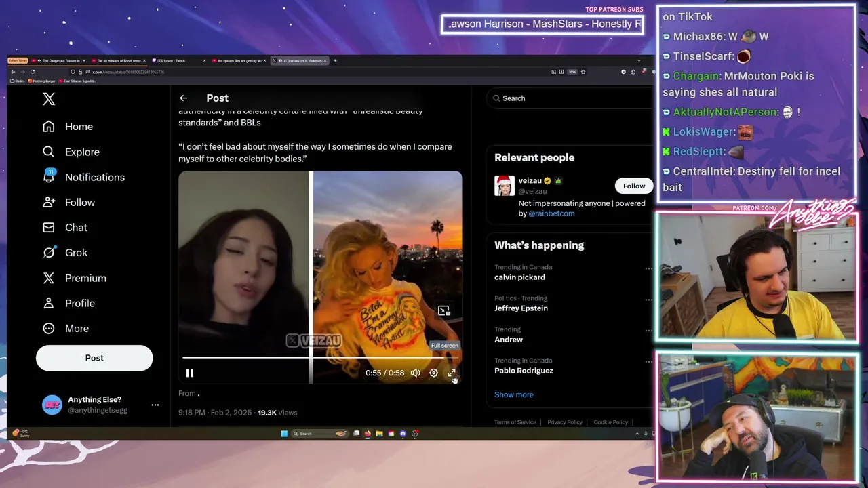This screenshot has width=868, height=488.
Task: Mute the video volume icon
Action: [415, 373]
